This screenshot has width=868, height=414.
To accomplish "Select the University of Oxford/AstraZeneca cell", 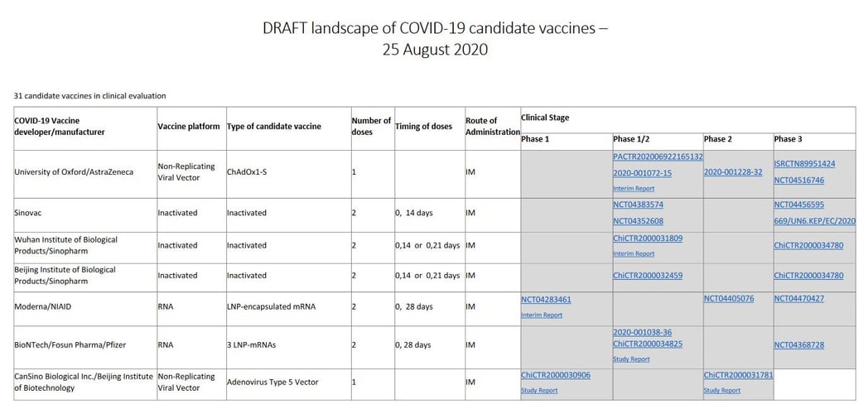I will 74,173.
